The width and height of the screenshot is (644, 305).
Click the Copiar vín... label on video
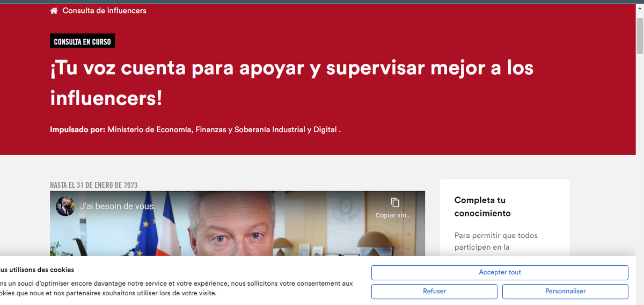click(x=393, y=215)
